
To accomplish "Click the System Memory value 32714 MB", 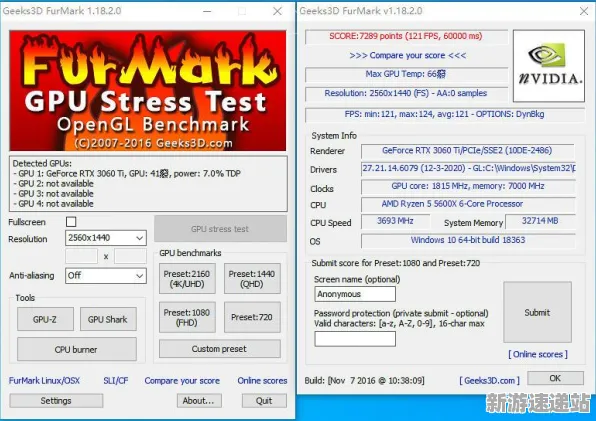I will (540, 221).
